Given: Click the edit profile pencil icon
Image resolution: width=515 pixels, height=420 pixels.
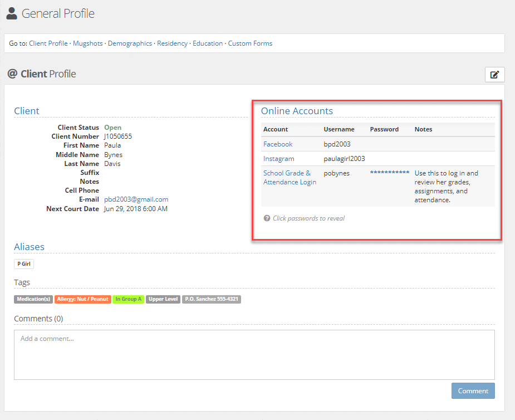Looking at the screenshot, I should [x=494, y=75].
